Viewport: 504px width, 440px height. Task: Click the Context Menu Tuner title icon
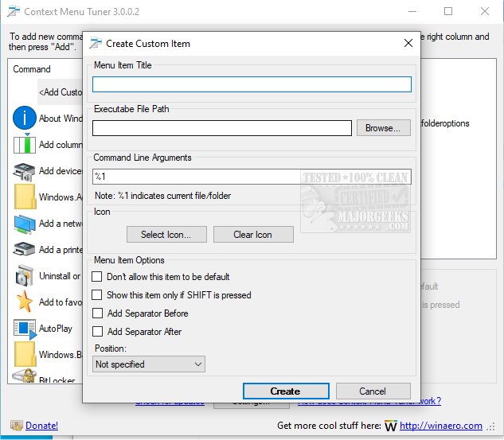(14, 12)
